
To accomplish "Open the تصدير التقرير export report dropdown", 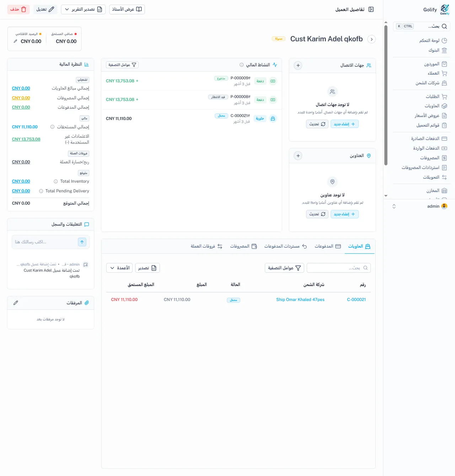I will pos(83,9).
